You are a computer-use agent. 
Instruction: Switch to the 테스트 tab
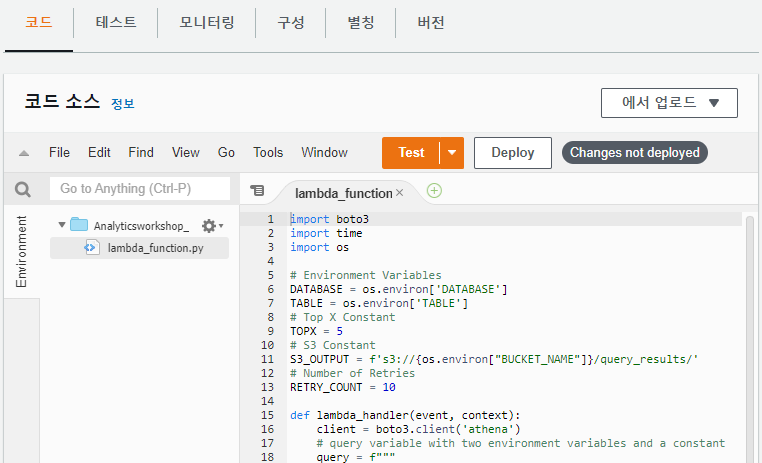[116, 22]
